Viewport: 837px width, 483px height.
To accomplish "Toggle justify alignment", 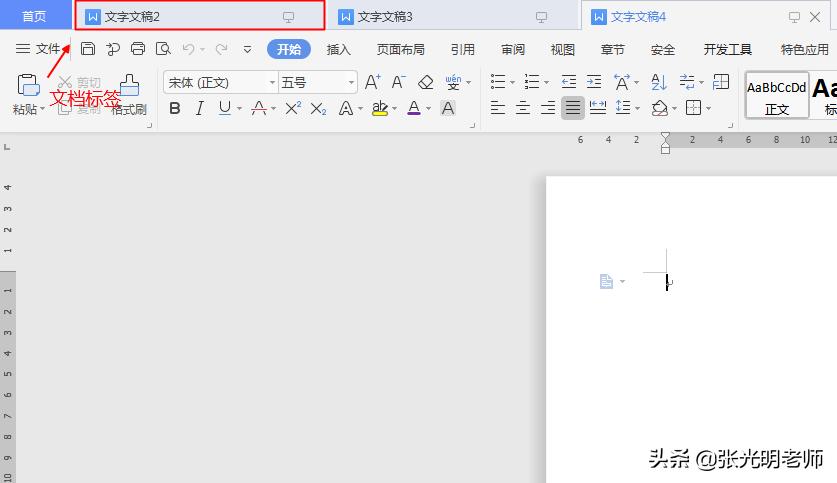I will [x=573, y=108].
